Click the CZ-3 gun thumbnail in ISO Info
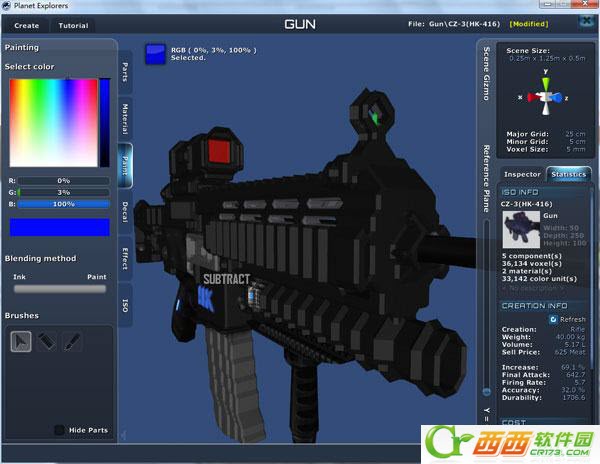600x464 pixels. 521,230
